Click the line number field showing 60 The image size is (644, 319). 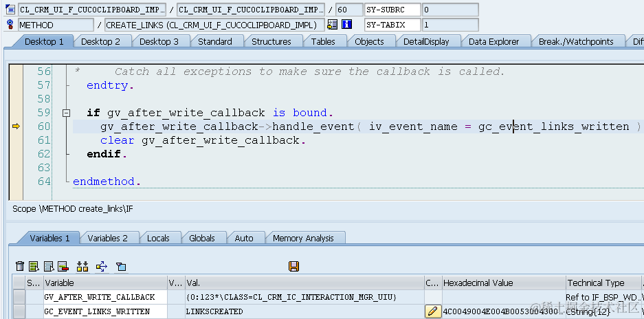pos(349,10)
